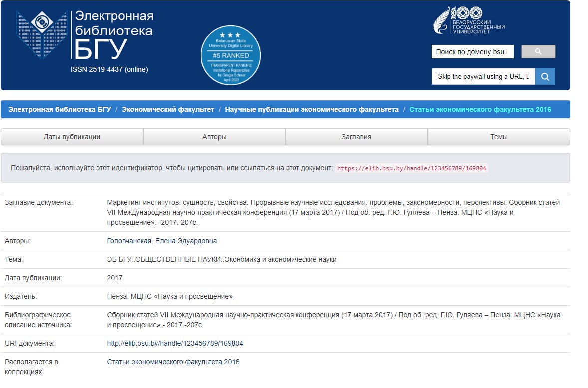The width and height of the screenshot is (588, 388).
Task: Open Экономический факультет breadcrumb link
Action: coord(168,109)
